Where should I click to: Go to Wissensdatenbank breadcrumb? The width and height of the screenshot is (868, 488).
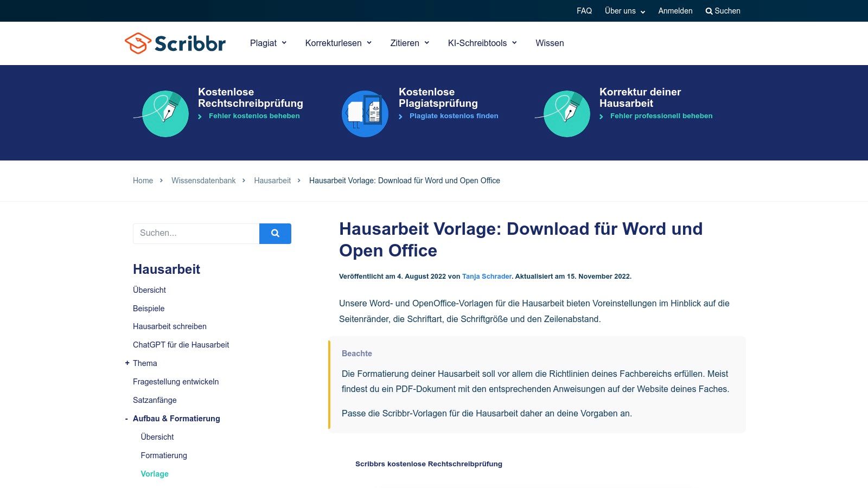(x=203, y=181)
